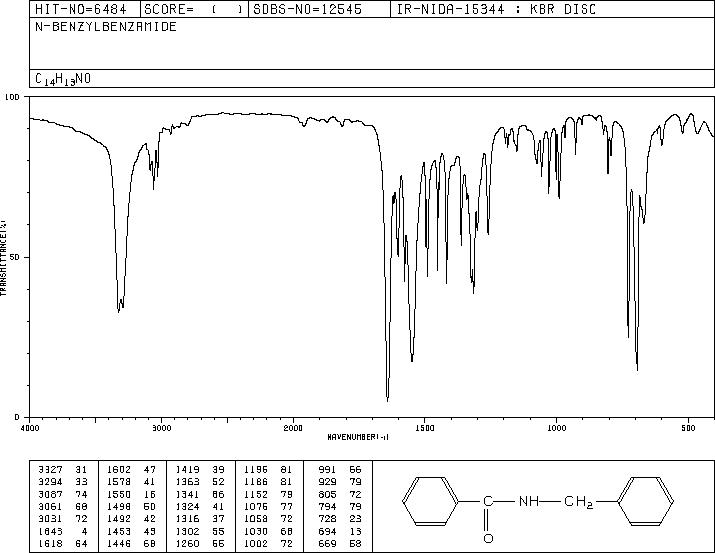The height and width of the screenshot is (553, 715).
Task: Click the 4000 tick label on x-axis
Action: (30, 428)
